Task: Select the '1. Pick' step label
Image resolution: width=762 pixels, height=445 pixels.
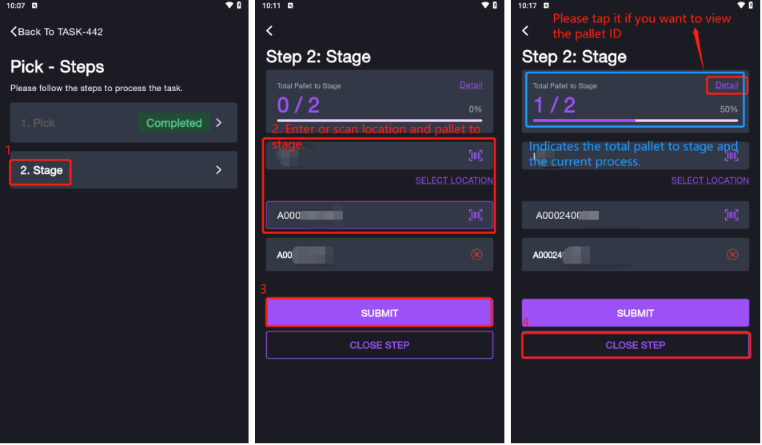Action: (x=38, y=123)
